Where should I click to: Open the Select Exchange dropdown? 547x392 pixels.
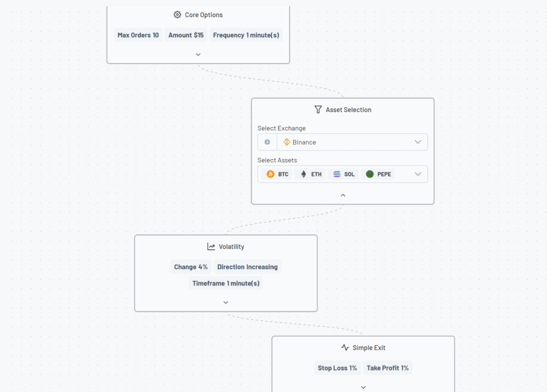(418, 142)
